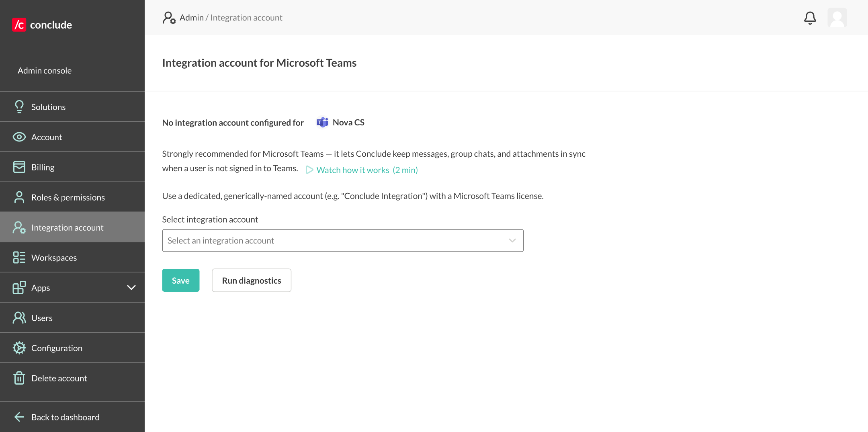
Task: Click the Configuration gear icon
Action: 19,348
